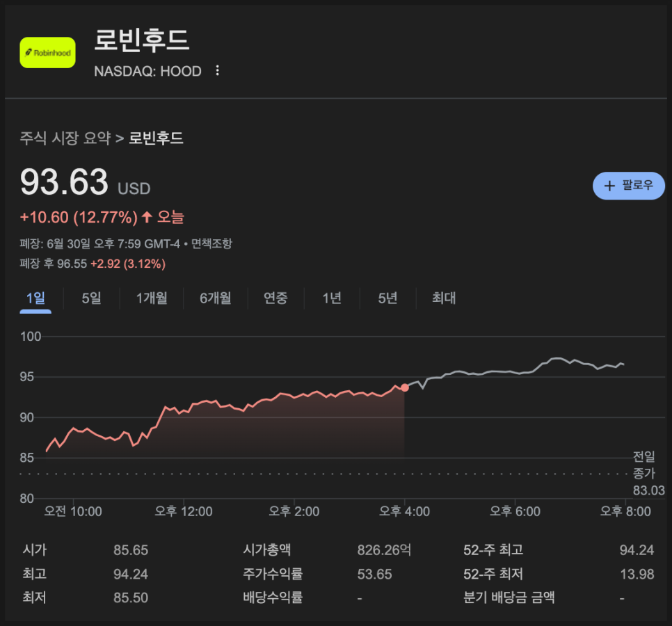Click the 최저 value 85.50
The height and width of the screenshot is (626, 672).
tap(131, 597)
